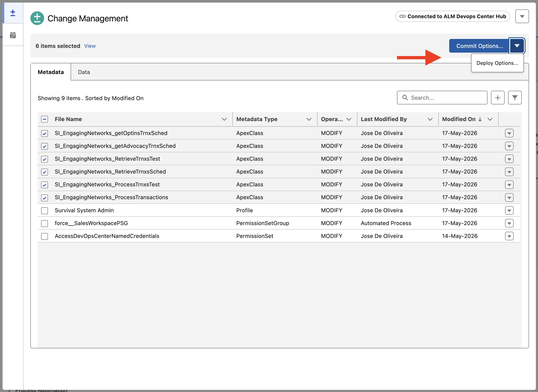Open row actions for SI_EngagingNetworks_getAdvocacyTrnxSched
Screen dimensions: 538x392
click(x=509, y=146)
